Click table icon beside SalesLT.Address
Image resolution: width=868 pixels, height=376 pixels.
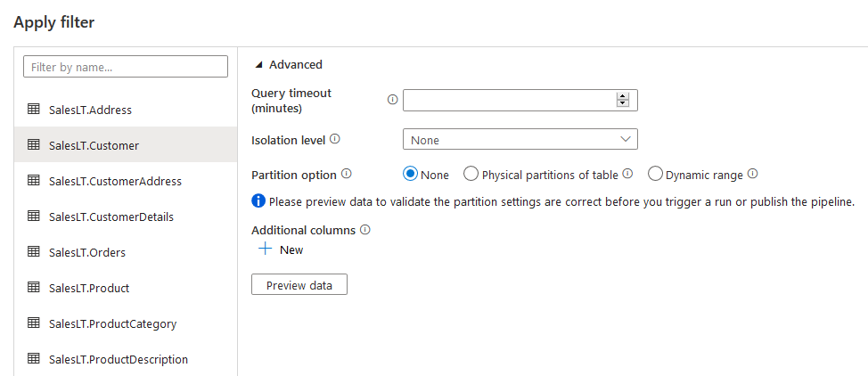[x=34, y=110]
